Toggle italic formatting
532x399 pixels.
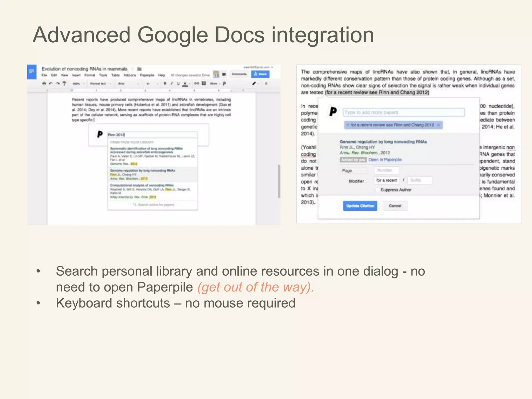tap(171, 84)
